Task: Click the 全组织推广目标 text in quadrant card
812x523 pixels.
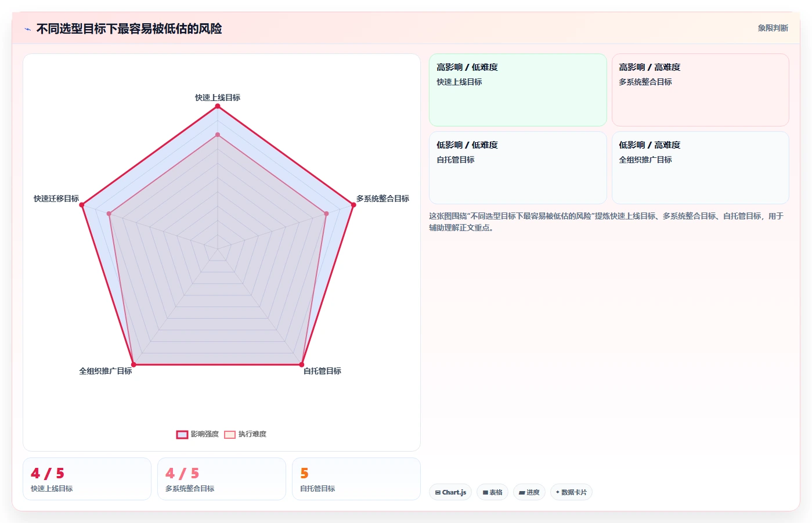Action: 645,160
